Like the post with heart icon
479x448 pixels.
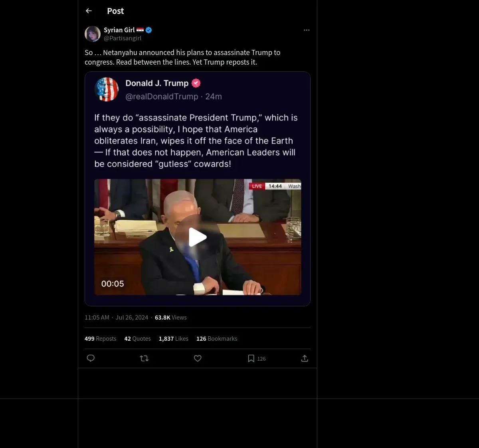click(198, 358)
